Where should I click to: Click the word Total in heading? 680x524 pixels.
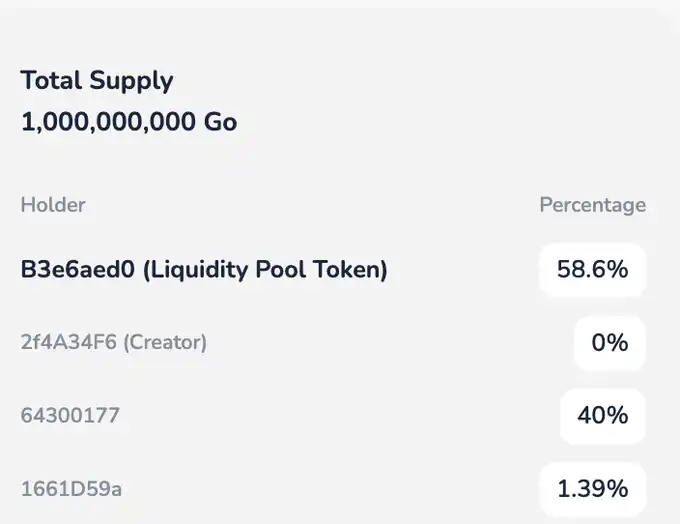(48, 80)
